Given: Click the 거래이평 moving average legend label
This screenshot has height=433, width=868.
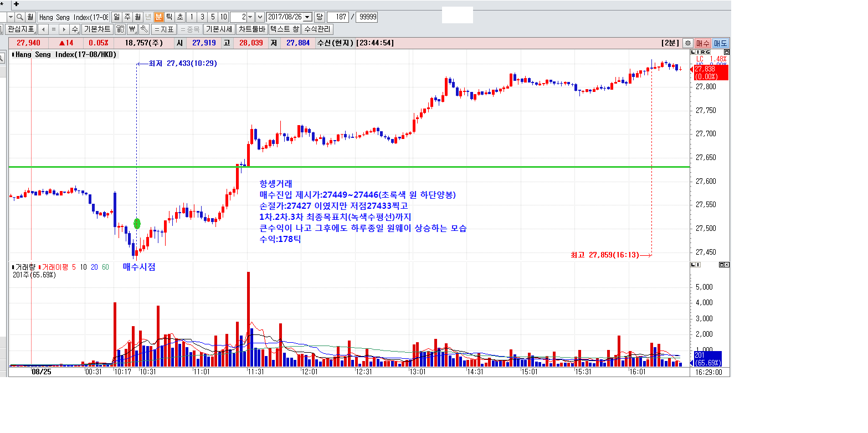Looking at the screenshot, I should click(x=54, y=267).
